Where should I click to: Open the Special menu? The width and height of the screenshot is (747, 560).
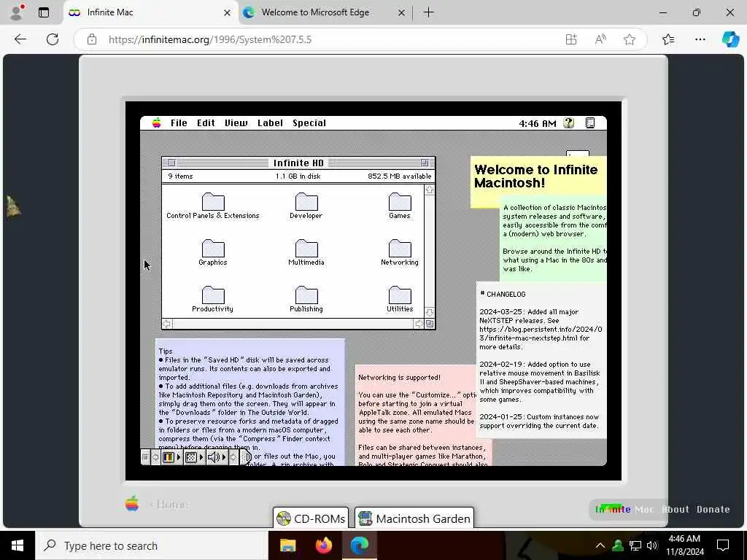click(309, 122)
